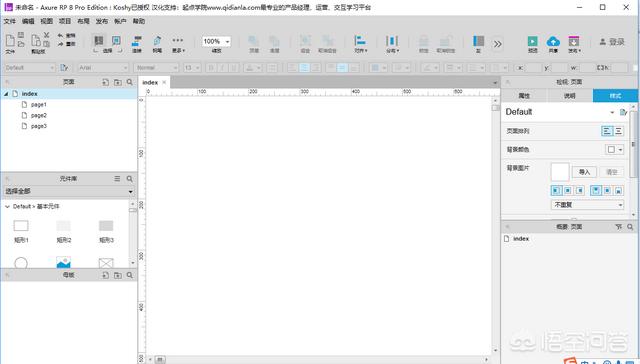Select the Pen tool icon
The image size is (640, 364).
[157, 41]
